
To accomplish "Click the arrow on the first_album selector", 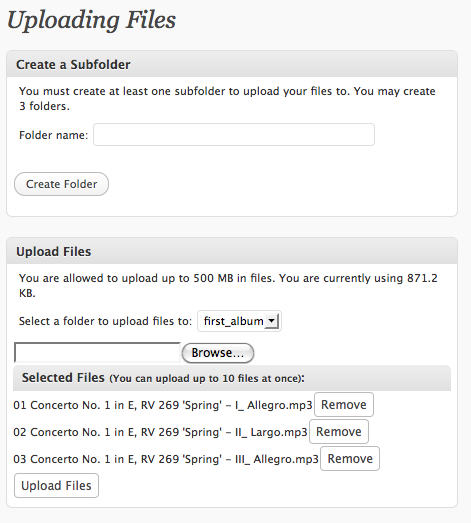I will click(272, 321).
